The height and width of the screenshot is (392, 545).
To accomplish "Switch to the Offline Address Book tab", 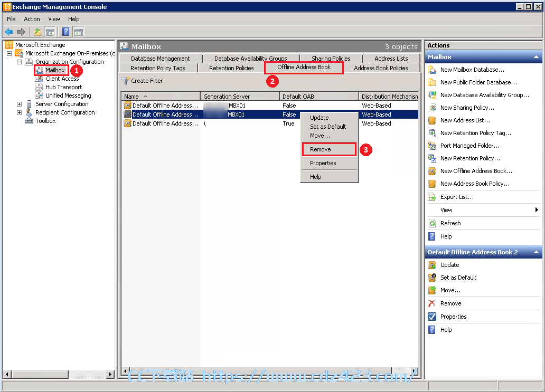I will tap(304, 68).
